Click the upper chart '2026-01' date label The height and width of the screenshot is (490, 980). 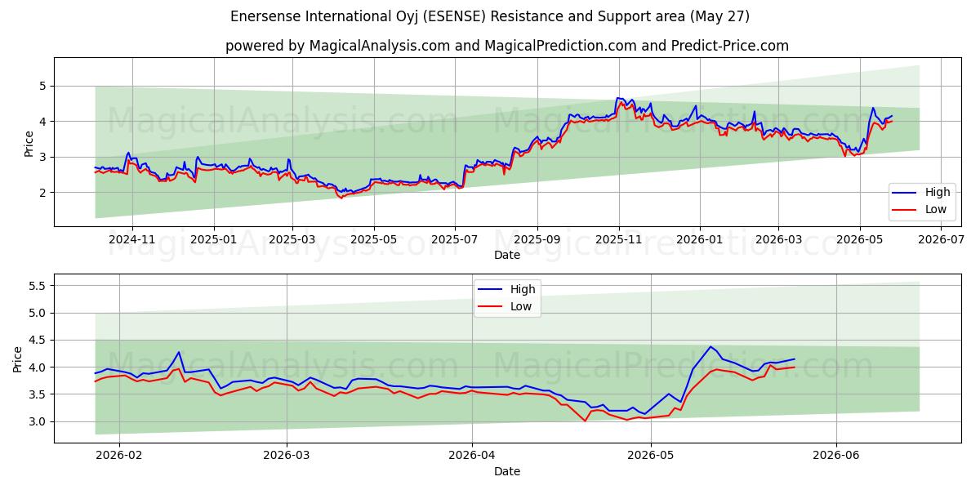pos(700,240)
